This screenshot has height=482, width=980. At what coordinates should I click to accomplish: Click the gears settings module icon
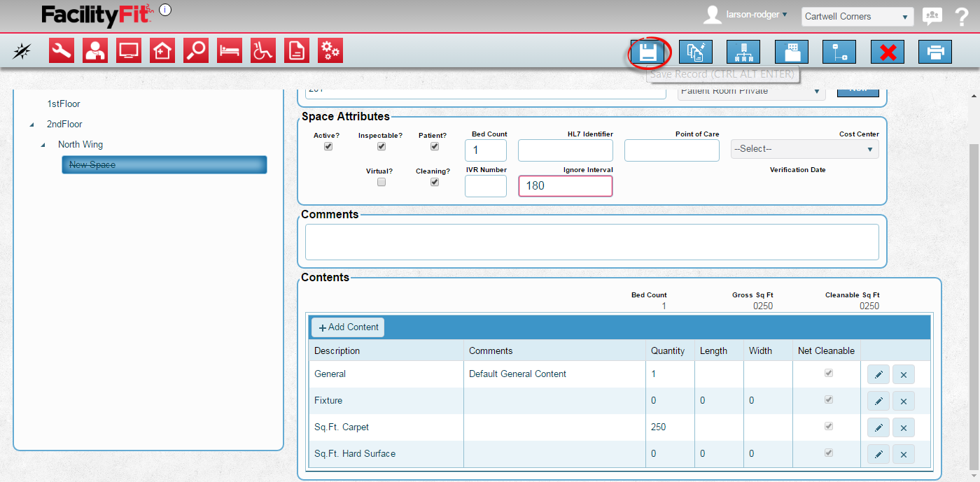point(330,51)
